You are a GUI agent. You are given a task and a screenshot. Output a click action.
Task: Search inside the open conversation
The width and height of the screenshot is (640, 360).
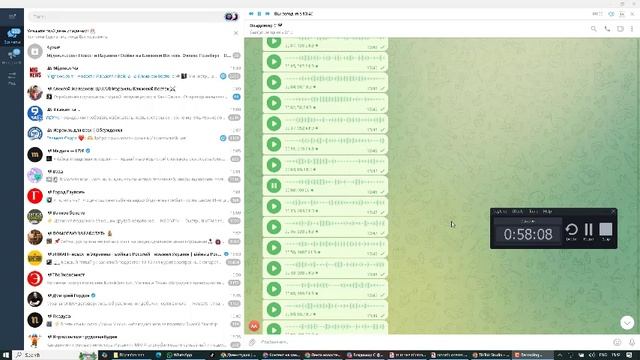pos(593,29)
